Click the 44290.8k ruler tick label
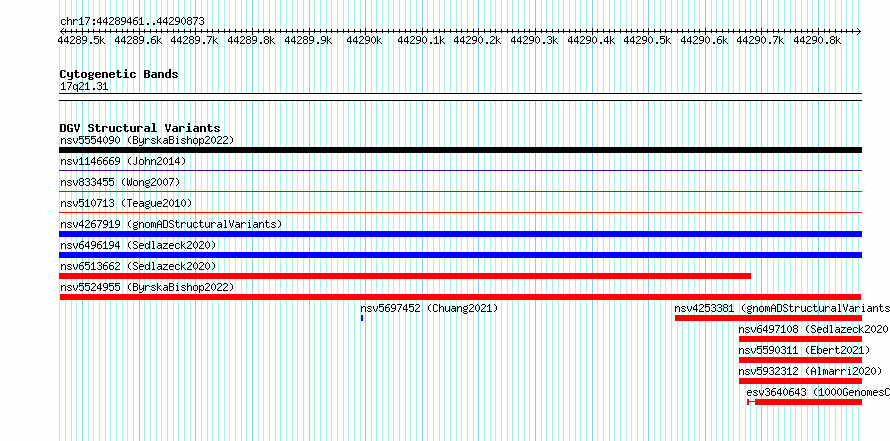Image resolution: width=890 pixels, height=441 pixels. point(817,40)
